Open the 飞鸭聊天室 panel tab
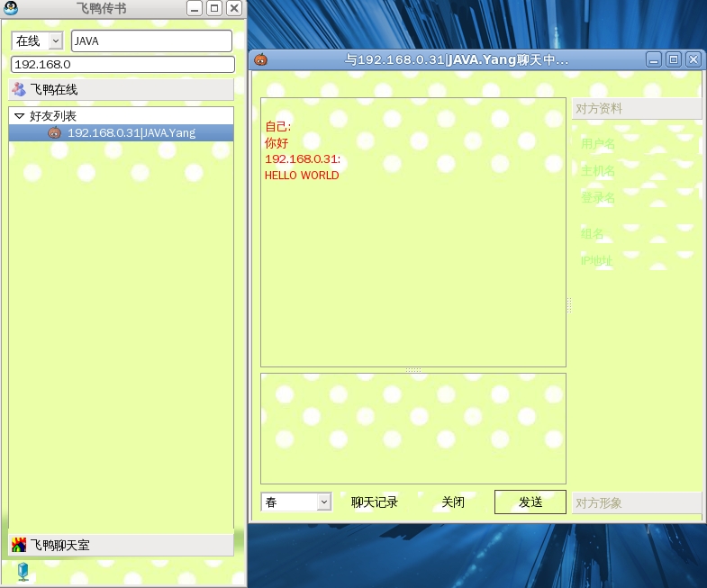The image size is (707, 588). 122,545
